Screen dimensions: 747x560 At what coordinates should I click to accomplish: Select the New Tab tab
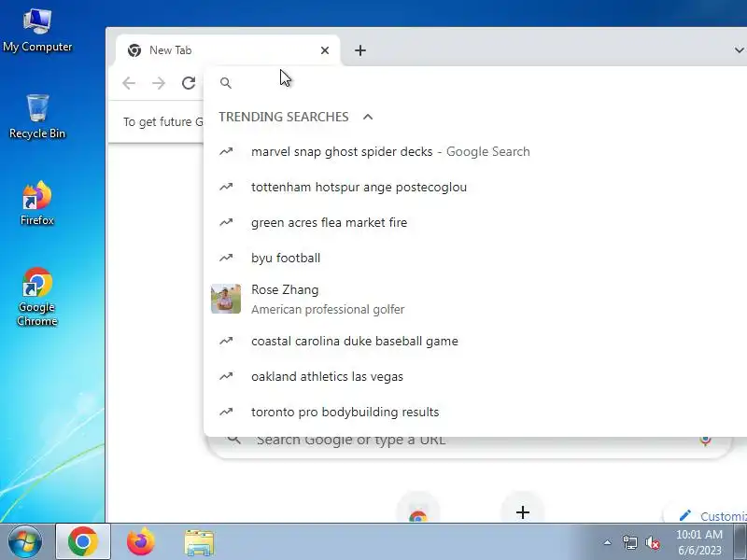tap(228, 50)
